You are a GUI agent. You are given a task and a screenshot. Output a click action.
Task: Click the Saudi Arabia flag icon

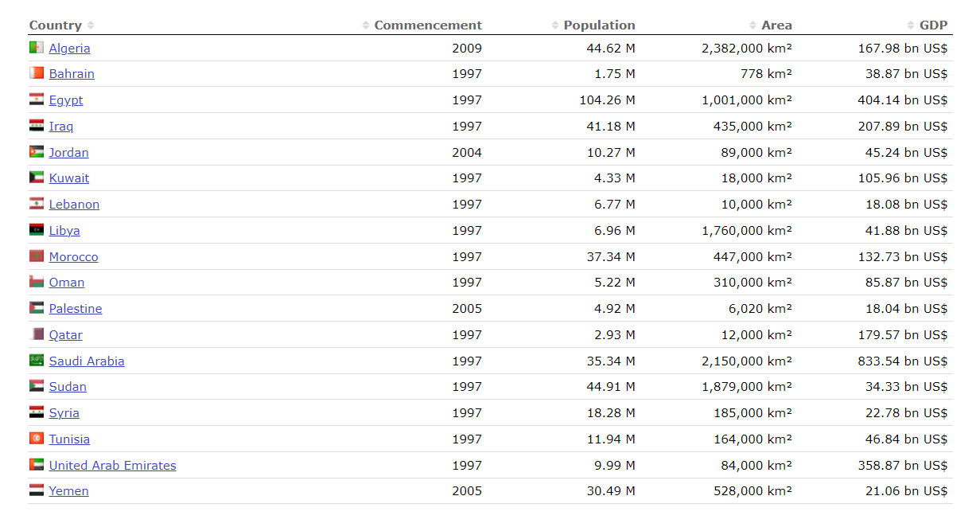[37, 361]
